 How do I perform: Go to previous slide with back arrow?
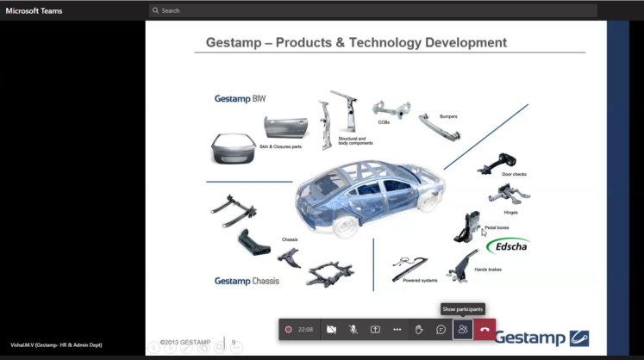pos(153,348)
